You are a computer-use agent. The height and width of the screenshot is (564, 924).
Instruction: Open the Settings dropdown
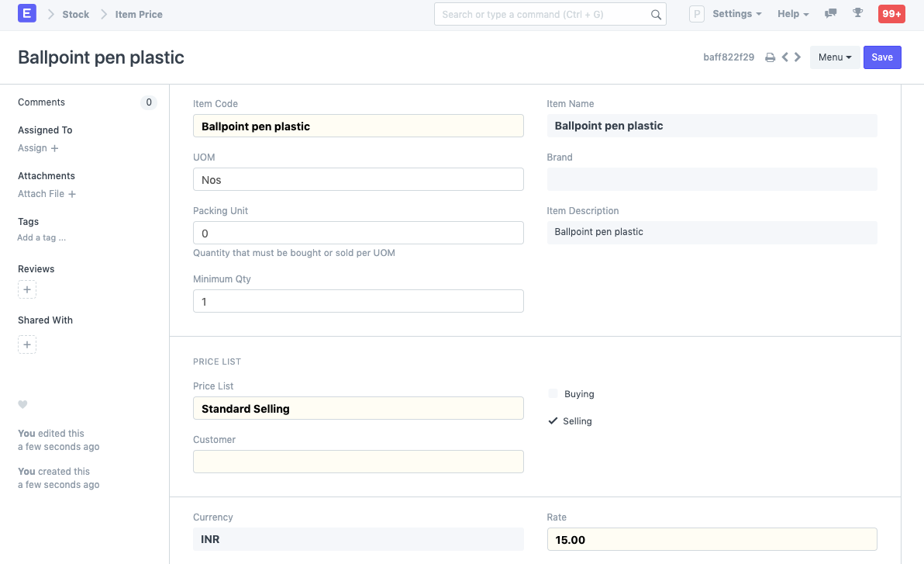(x=736, y=14)
